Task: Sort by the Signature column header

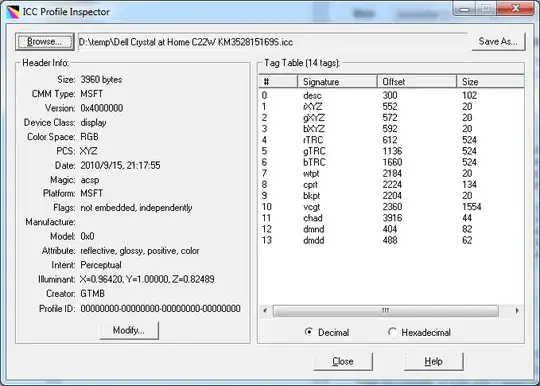Action: tap(337, 82)
